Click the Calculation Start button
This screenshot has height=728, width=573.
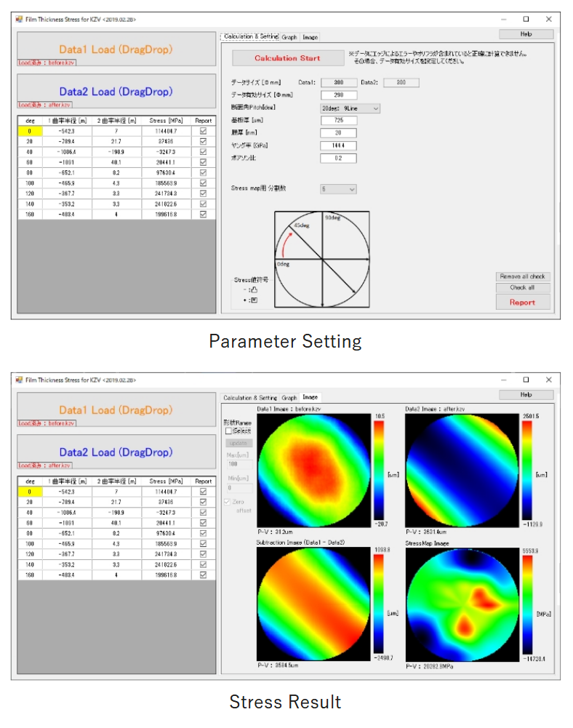286,58
